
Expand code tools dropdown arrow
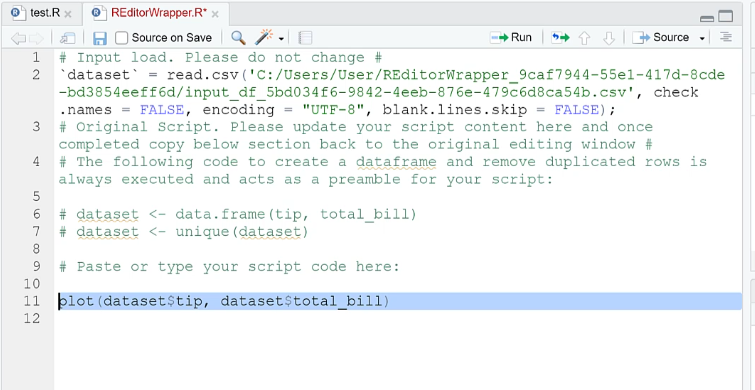click(281, 39)
